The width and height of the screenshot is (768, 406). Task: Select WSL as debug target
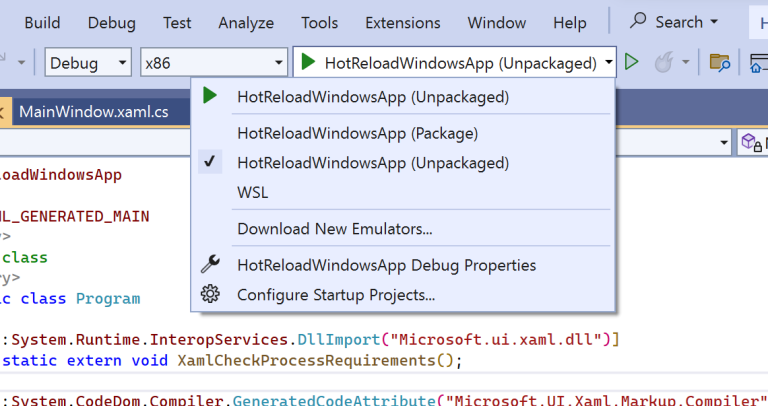point(253,192)
